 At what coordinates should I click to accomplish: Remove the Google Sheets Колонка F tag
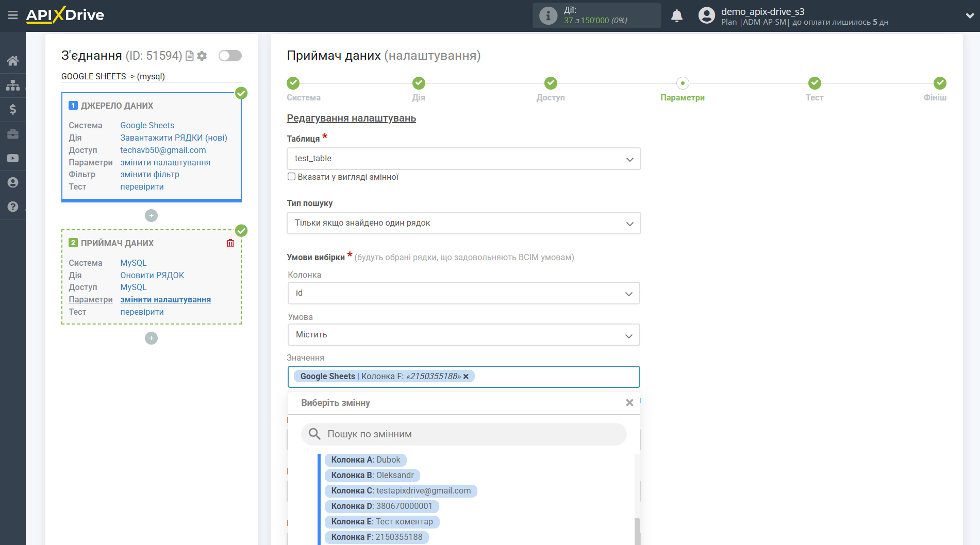(466, 377)
